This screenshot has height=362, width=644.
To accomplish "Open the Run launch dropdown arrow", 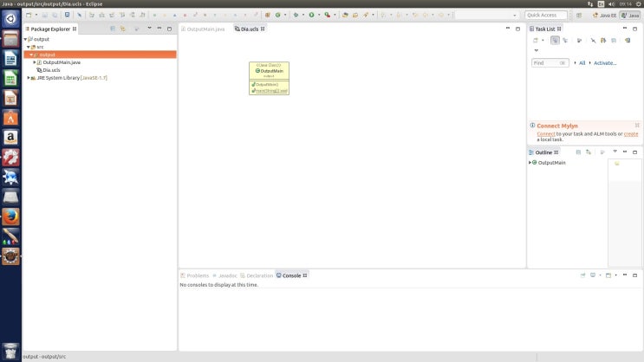I will tap(319, 15).
